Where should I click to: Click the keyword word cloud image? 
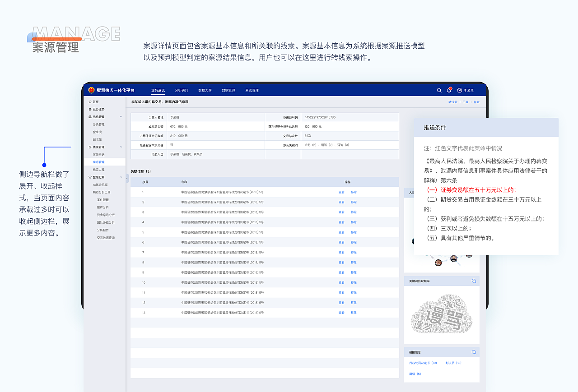441,314
